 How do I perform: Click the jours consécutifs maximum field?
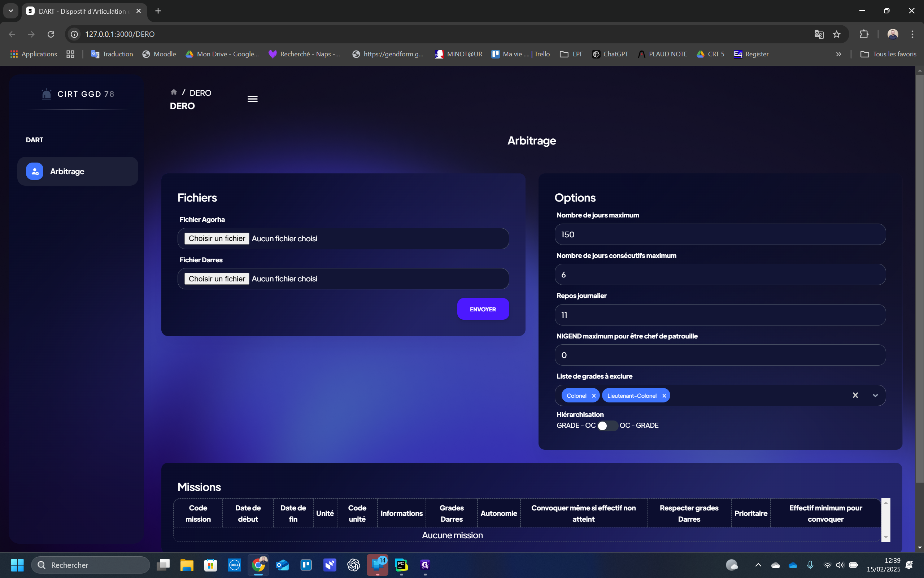point(720,275)
